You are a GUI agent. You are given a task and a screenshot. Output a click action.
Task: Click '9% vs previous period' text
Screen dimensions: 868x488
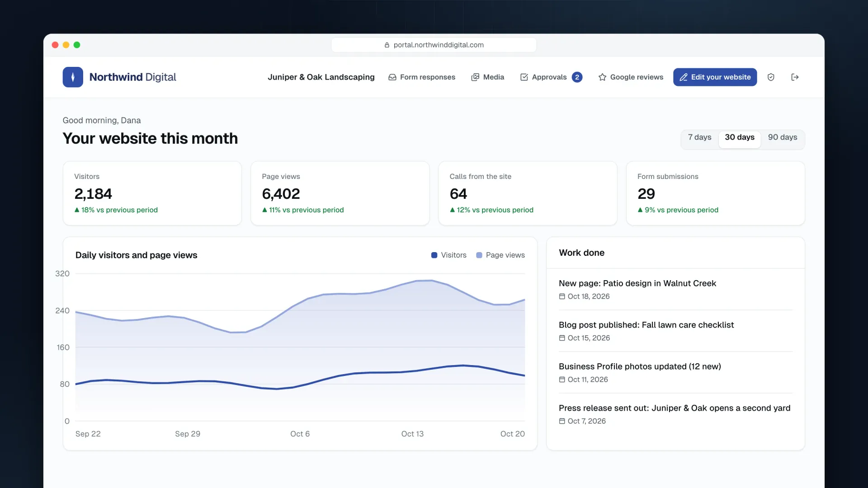pos(681,210)
